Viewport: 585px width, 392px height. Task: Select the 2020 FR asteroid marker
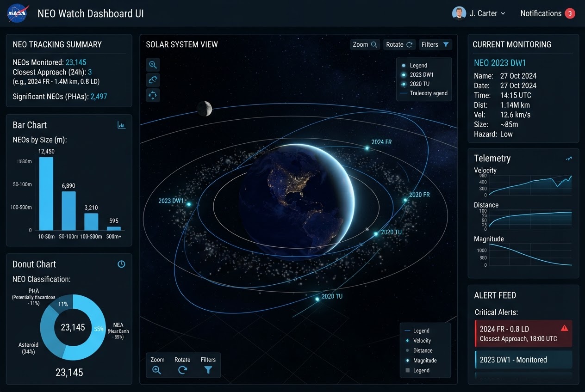click(405, 200)
